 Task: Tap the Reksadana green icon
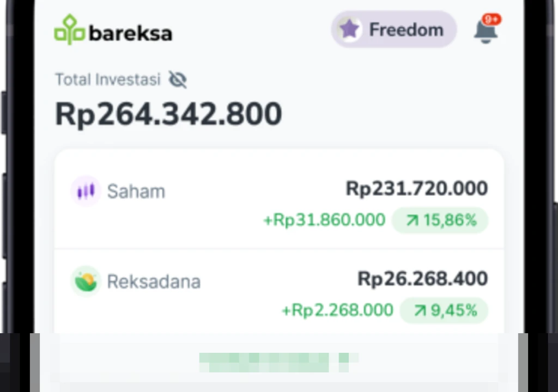[86, 281]
